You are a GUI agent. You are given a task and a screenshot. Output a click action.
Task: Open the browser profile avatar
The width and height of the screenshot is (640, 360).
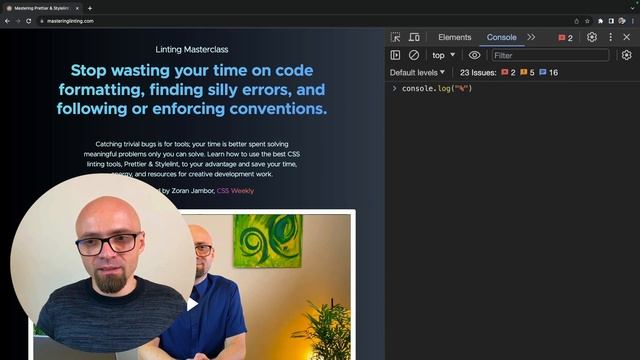[x=622, y=21]
